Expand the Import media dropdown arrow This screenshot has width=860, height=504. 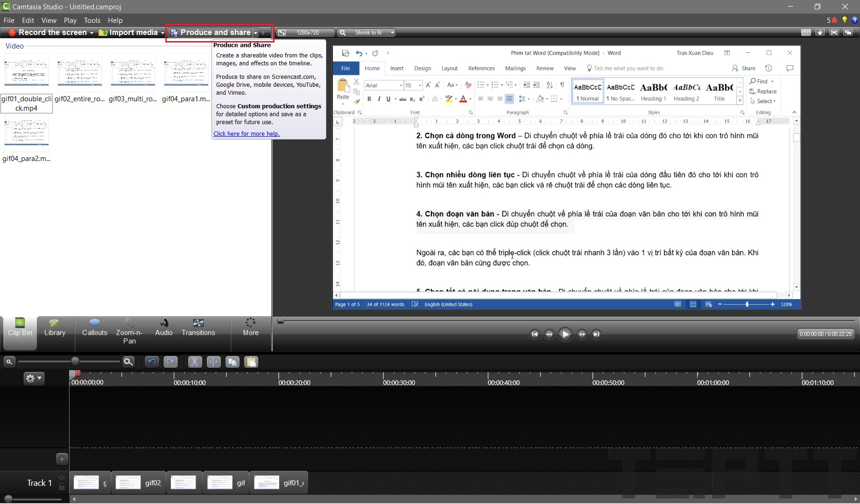tap(162, 33)
